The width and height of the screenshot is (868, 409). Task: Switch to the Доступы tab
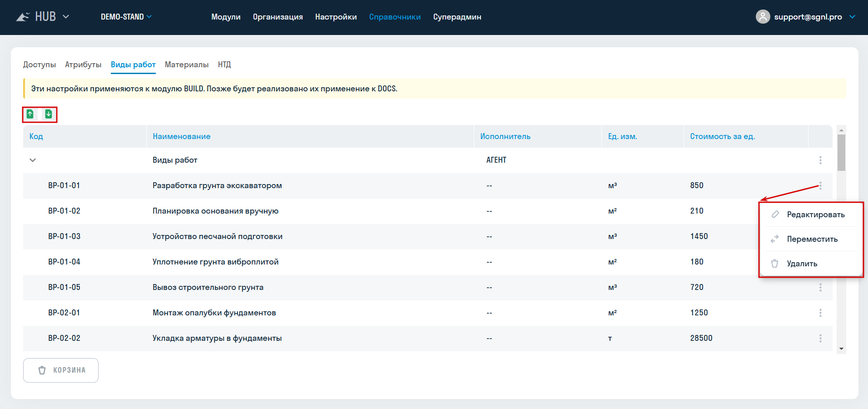point(40,65)
